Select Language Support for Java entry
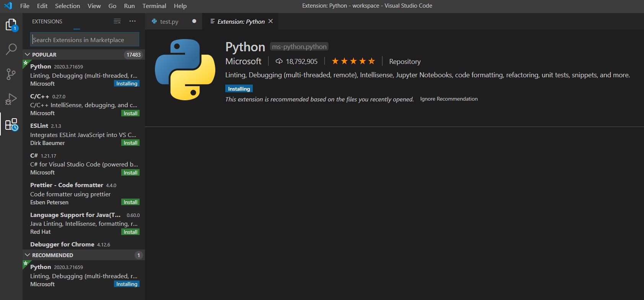Screen dimensions: 644x300 coord(84,223)
